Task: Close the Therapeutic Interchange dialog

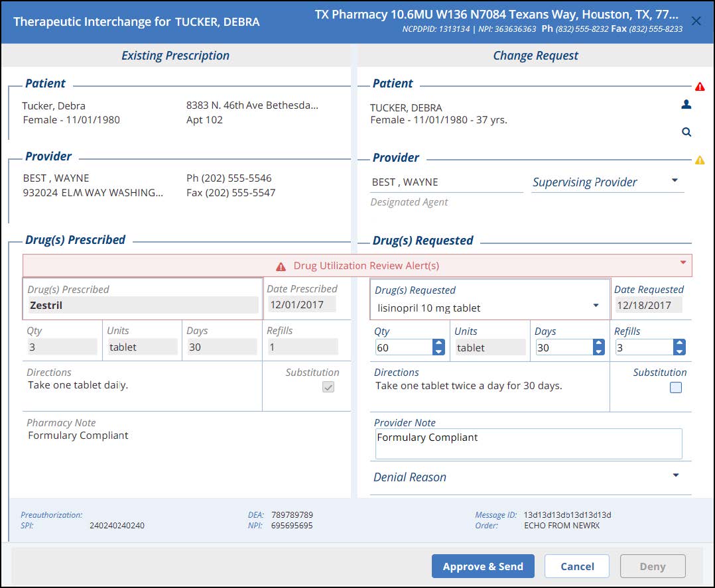Action: point(696,21)
